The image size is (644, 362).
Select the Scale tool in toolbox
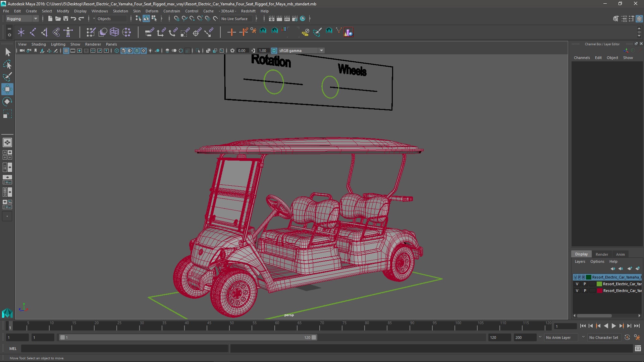click(7, 114)
